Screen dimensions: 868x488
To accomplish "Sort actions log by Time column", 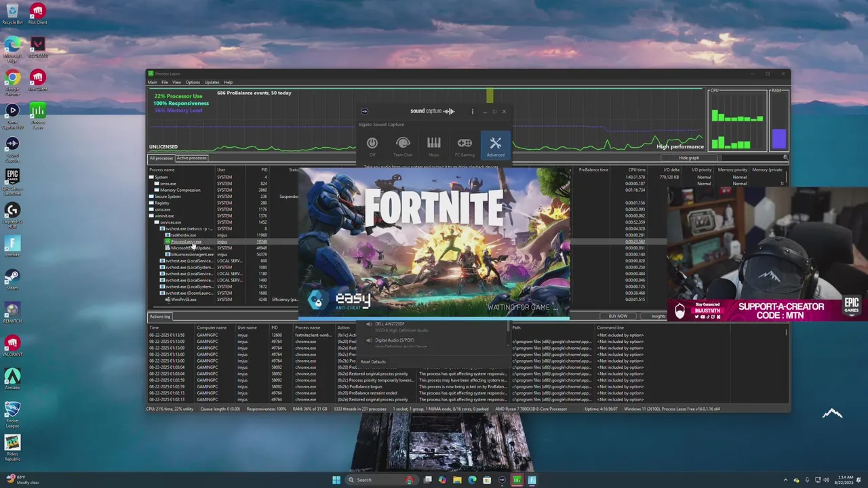I will [x=154, y=327].
